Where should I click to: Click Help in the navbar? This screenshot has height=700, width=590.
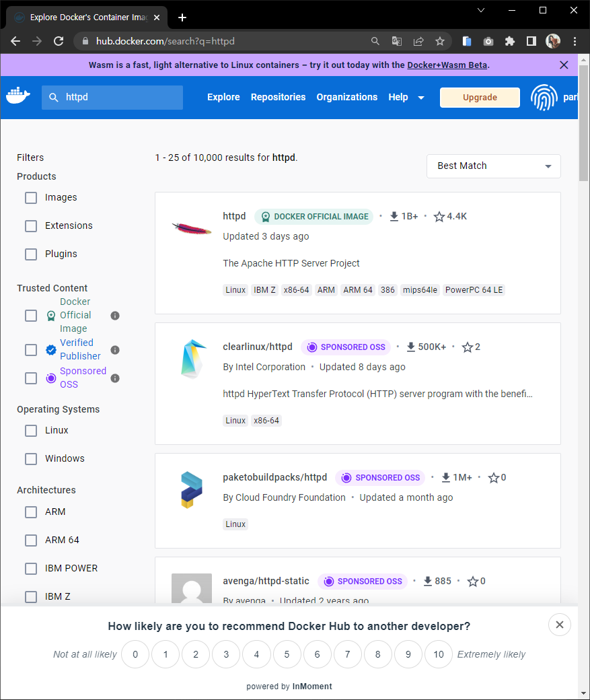[x=398, y=98]
